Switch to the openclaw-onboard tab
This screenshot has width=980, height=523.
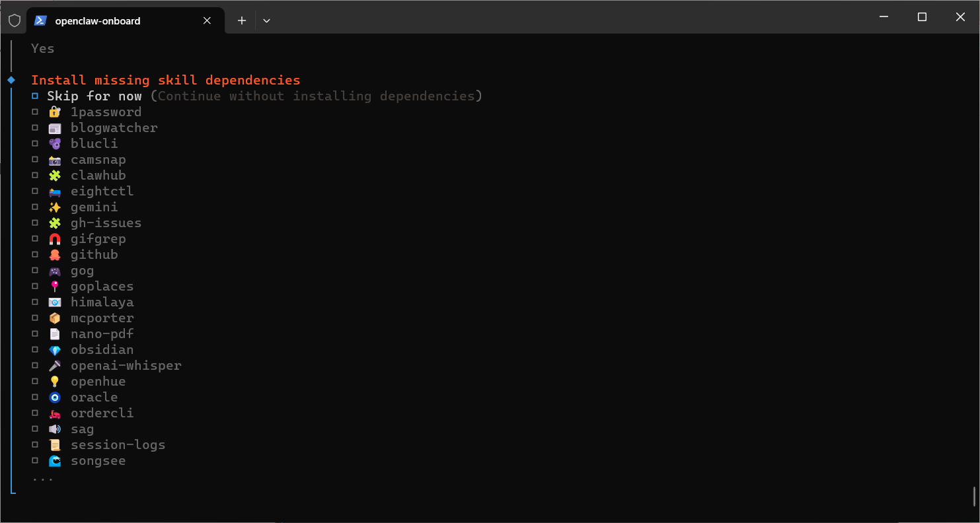click(107, 20)
